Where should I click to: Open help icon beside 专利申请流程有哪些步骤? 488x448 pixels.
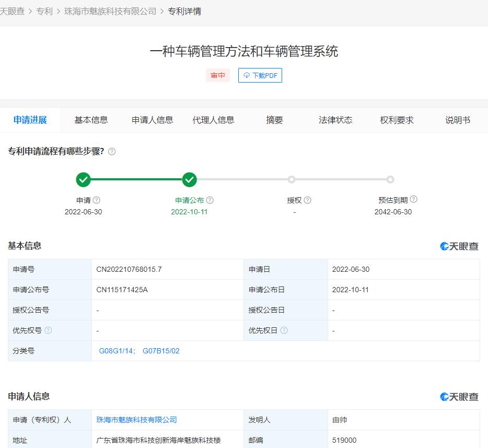pos(110,152)
